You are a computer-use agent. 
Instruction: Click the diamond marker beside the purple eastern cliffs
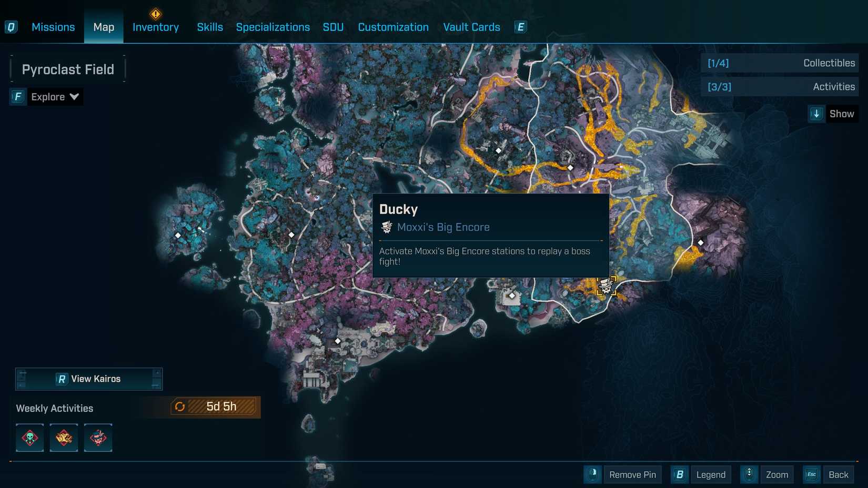(x=701, y=242)
